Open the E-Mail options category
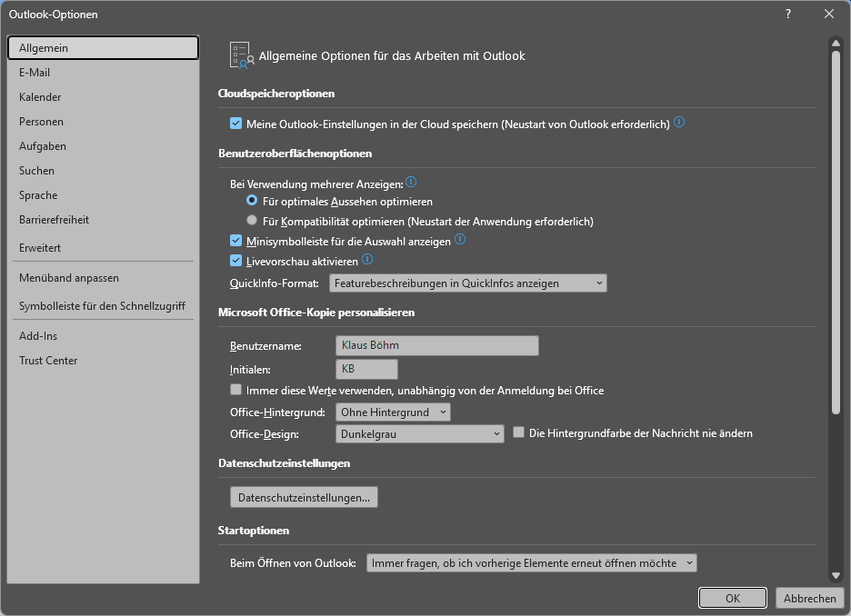The image size is (851, 616). pyautogui.click(x=103, y=72)
